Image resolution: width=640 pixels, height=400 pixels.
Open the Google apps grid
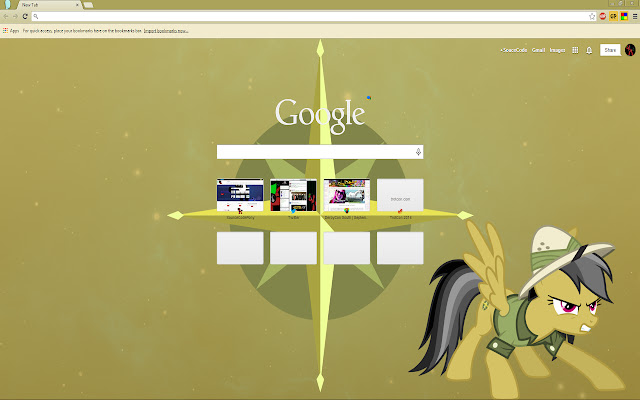click(575, 50)
